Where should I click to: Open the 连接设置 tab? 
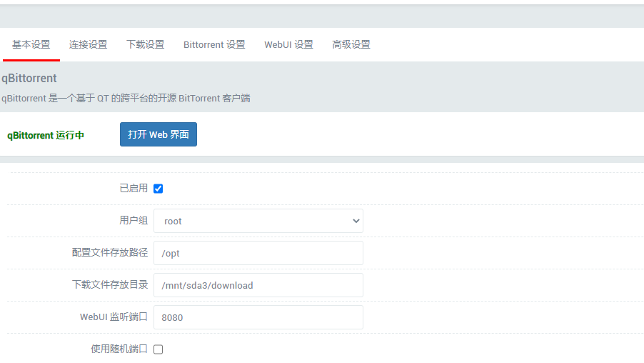tap(89, 45)
